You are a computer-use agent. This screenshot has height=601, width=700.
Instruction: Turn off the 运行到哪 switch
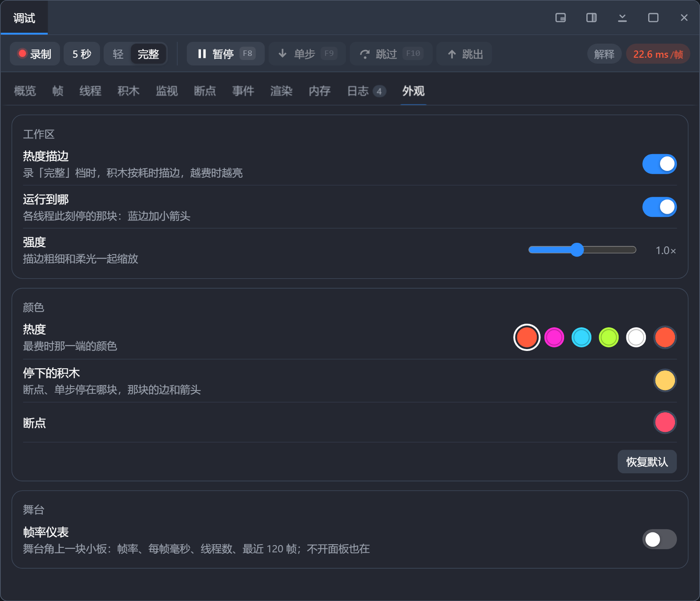point(660,207)
